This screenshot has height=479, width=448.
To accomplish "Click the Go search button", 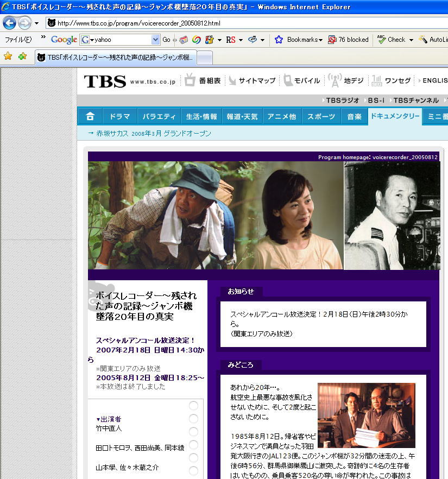I will pos(166,40).
